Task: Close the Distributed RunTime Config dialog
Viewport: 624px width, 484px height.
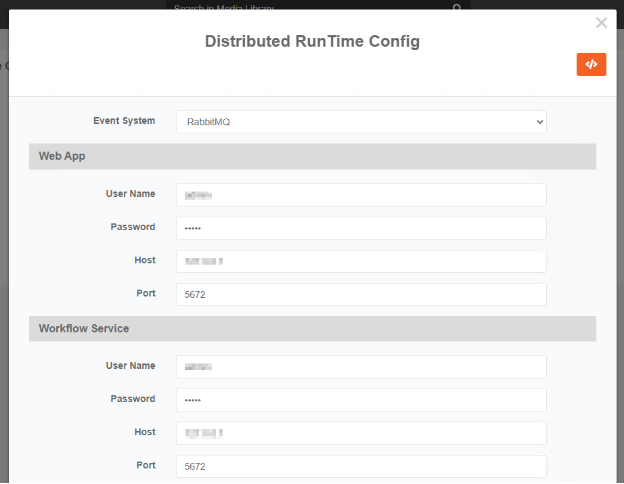Action: pyautogui.click(x=601, y=23)
